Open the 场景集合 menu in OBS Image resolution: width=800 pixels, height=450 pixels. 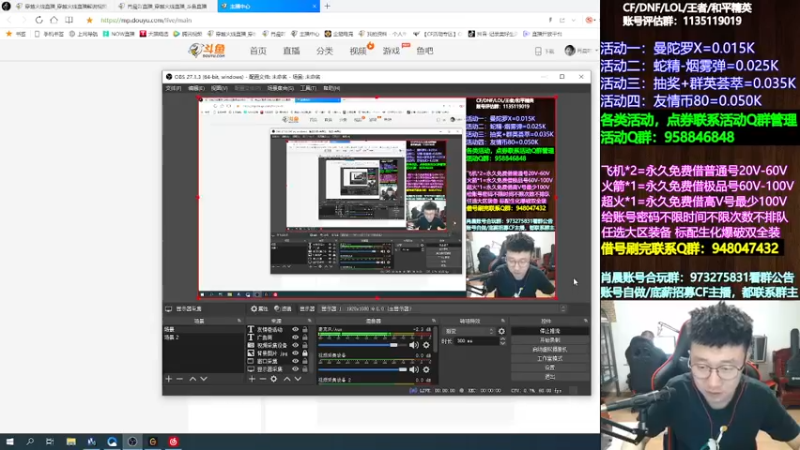[280, 88]
